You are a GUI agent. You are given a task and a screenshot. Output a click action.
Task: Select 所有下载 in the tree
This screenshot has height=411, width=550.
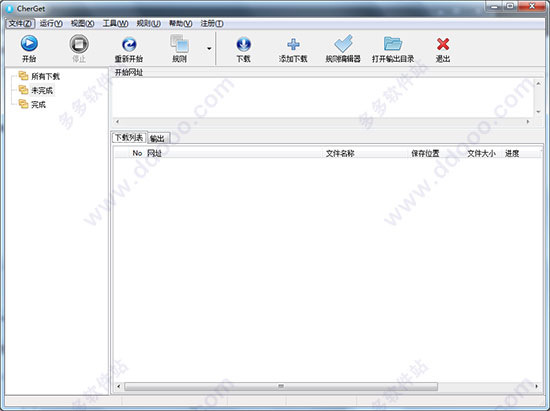click(45, 76)
